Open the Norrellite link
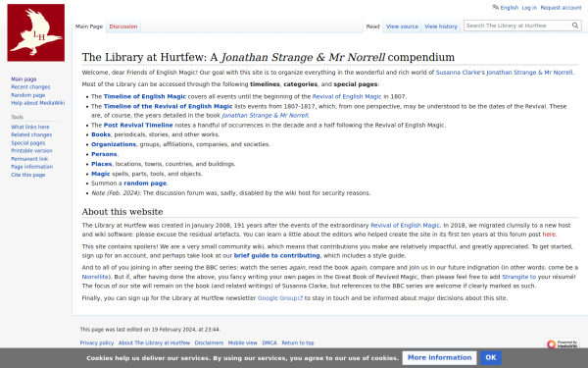This screenshot has width=588, height=368. coord(95,277)
